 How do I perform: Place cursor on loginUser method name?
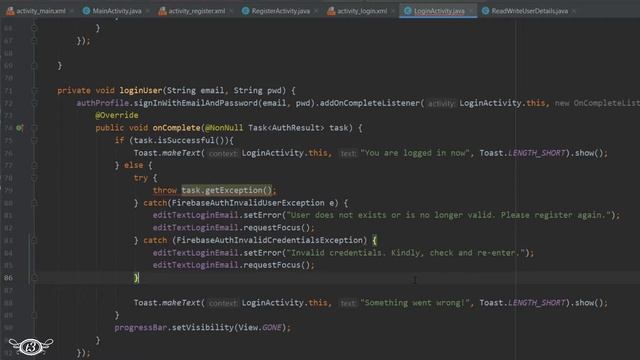pos(140,91)
